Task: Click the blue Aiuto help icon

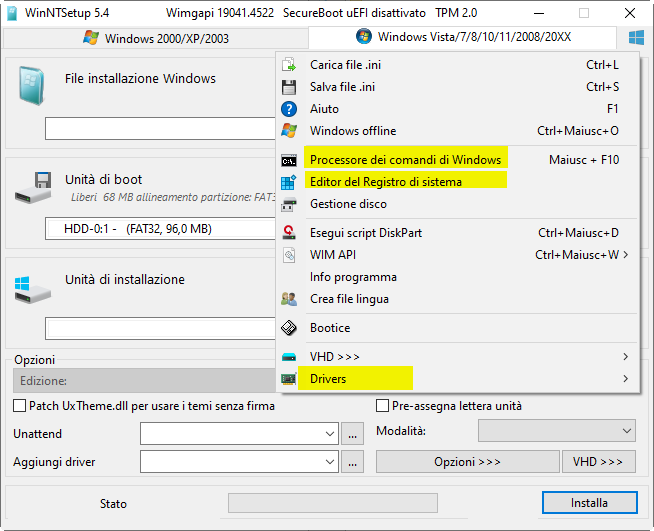Action: click(x=290, y=109)
